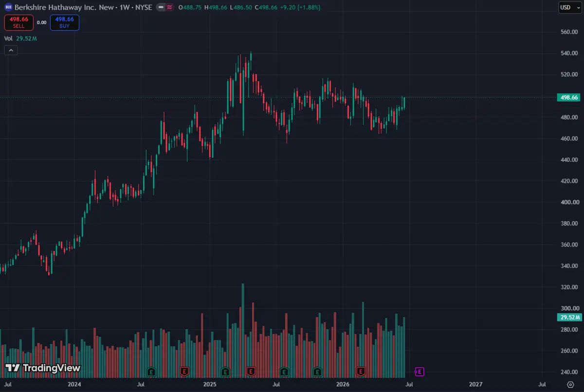
Task: Click the 2025 label on time axis
Action: click(210, 384)
